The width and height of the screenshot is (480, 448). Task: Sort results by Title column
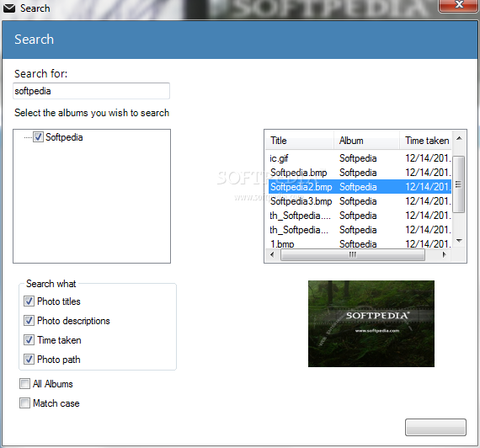[x=300, y=141]
